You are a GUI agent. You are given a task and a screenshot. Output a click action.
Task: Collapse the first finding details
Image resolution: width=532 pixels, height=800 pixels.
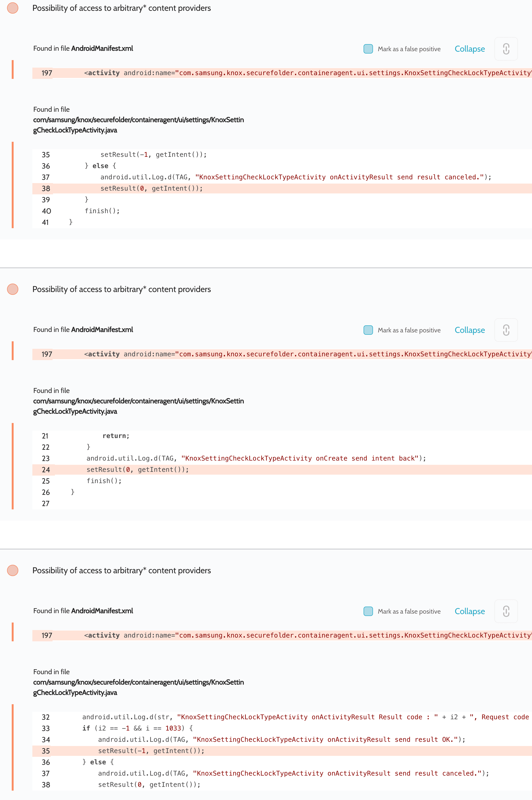tap(469, 49)
